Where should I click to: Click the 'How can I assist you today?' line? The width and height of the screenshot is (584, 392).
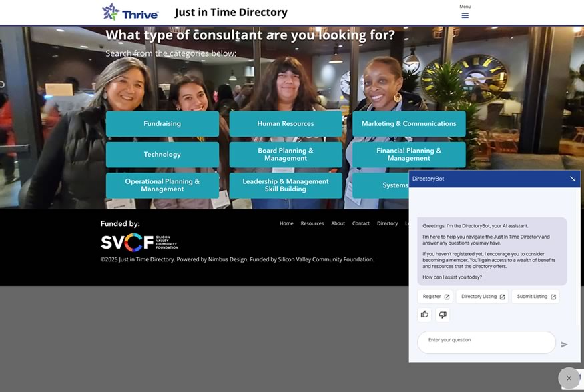point(452,277)
